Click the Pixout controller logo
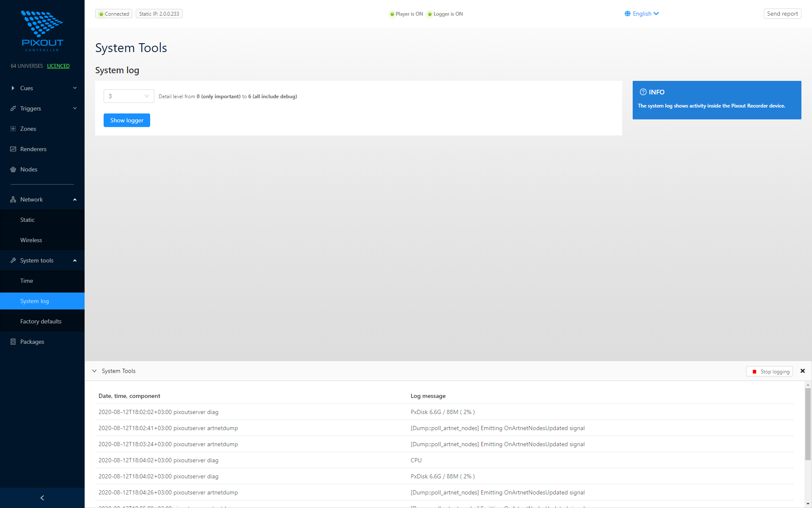The height and width of the screenshot is (508, 812). click(x=42, y=30)
